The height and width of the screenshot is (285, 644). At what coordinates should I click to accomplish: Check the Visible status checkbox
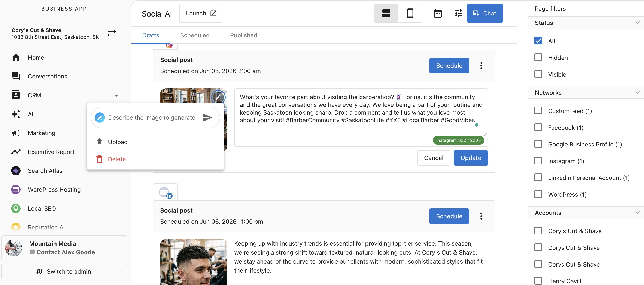coord(538,74)
